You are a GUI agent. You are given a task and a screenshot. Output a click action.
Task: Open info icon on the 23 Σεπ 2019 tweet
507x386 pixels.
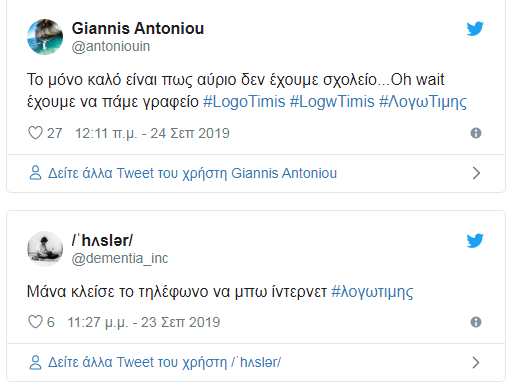(476, 322)
